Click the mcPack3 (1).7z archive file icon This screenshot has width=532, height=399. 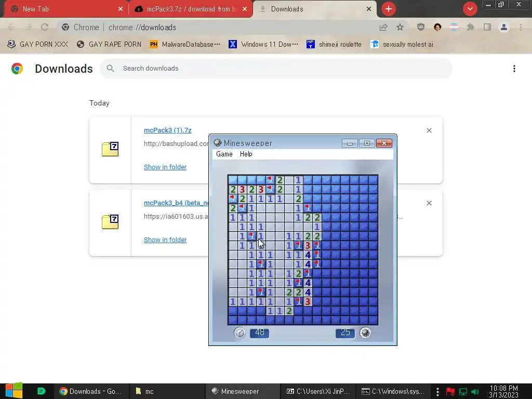(x=110, y=149)
